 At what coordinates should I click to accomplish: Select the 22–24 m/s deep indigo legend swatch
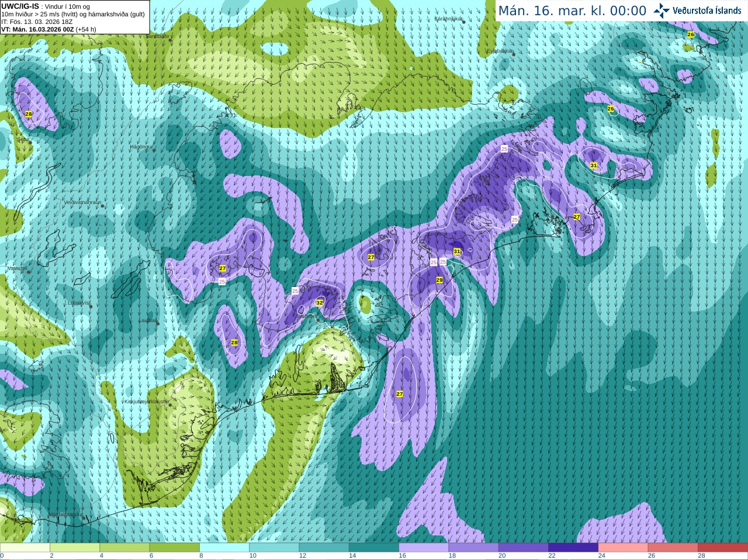[574, 548]
